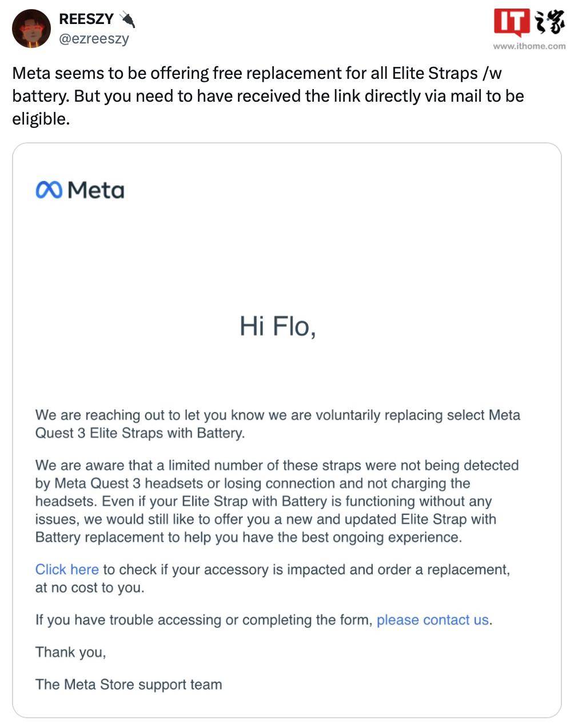This screenshot has height=728, width=574.
Task: Follow the "Click here" replacement link
Action: point(67,570)
